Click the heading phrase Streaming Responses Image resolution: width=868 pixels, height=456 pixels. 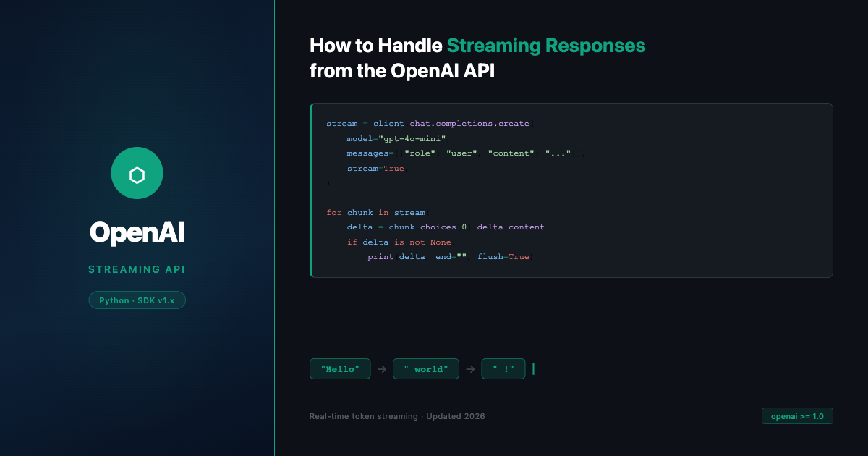pos(546,46)
